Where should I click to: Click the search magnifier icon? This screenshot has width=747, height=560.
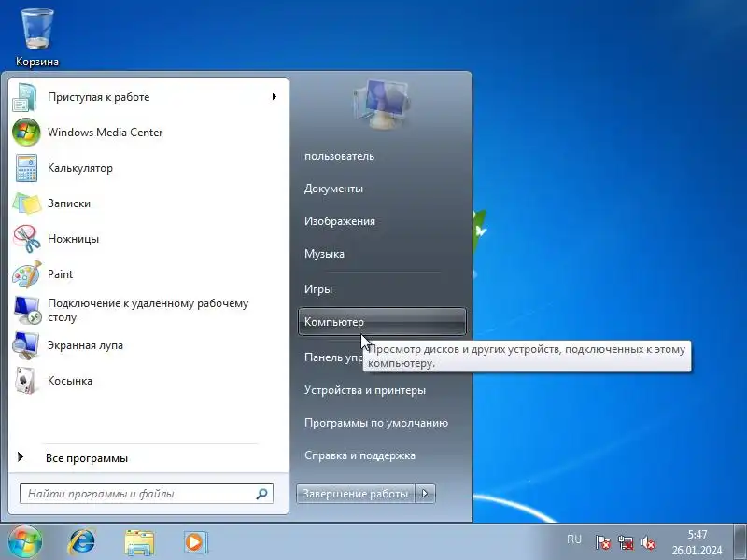[x=261, y=494]
